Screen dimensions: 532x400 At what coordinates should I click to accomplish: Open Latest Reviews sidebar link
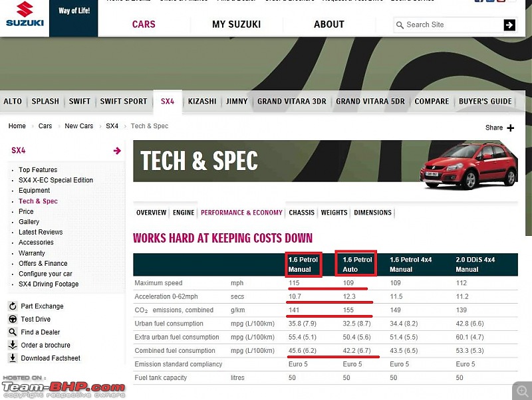(41, 232)
